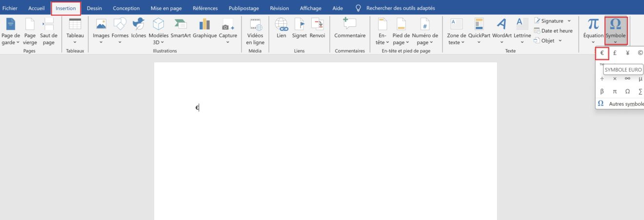Switch to the Mise en page tab
Viewport: 644px width, 220px height.
(166, 8)
